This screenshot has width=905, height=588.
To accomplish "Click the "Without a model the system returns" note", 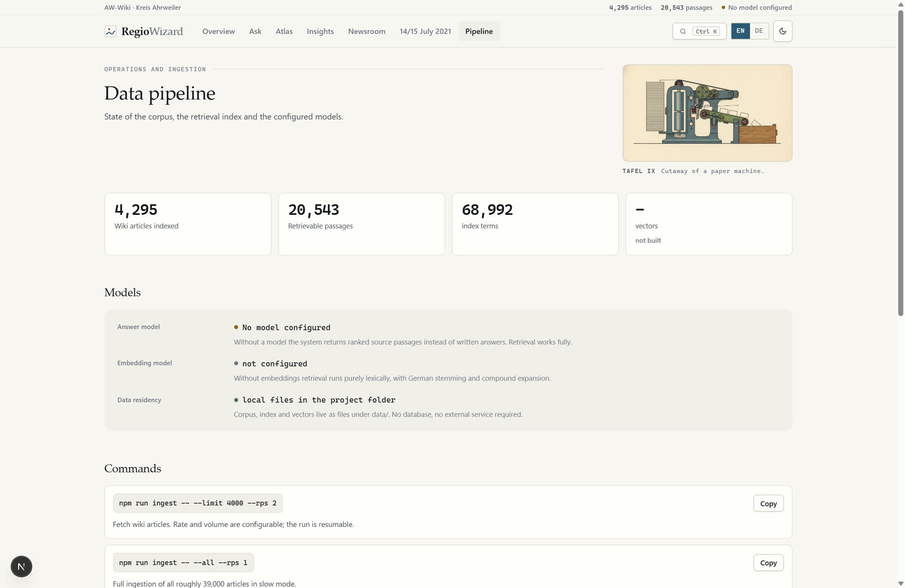I will pyautogui.click(x=403, y=342).
